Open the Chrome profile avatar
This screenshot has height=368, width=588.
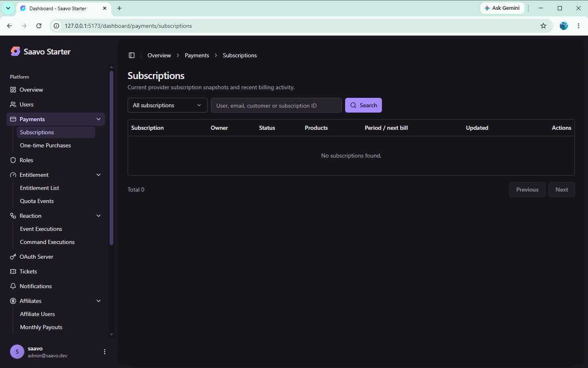pos(564,26)
